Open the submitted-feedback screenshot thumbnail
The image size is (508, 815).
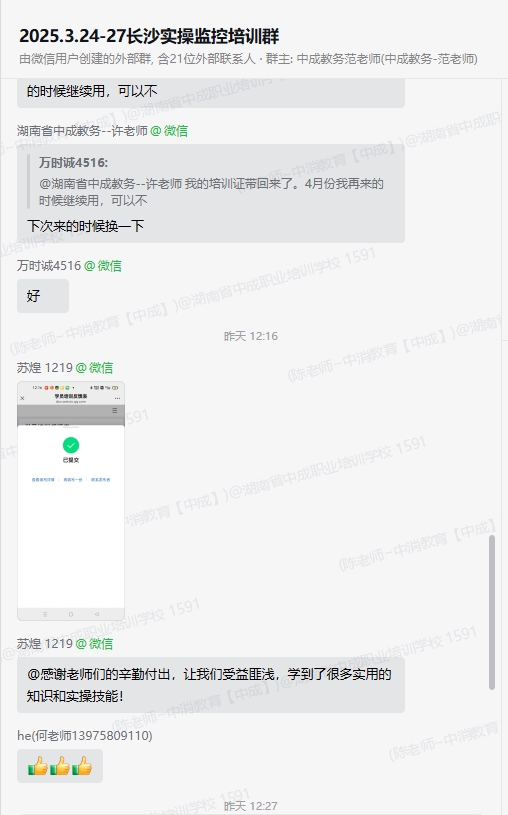pos(71,501)
